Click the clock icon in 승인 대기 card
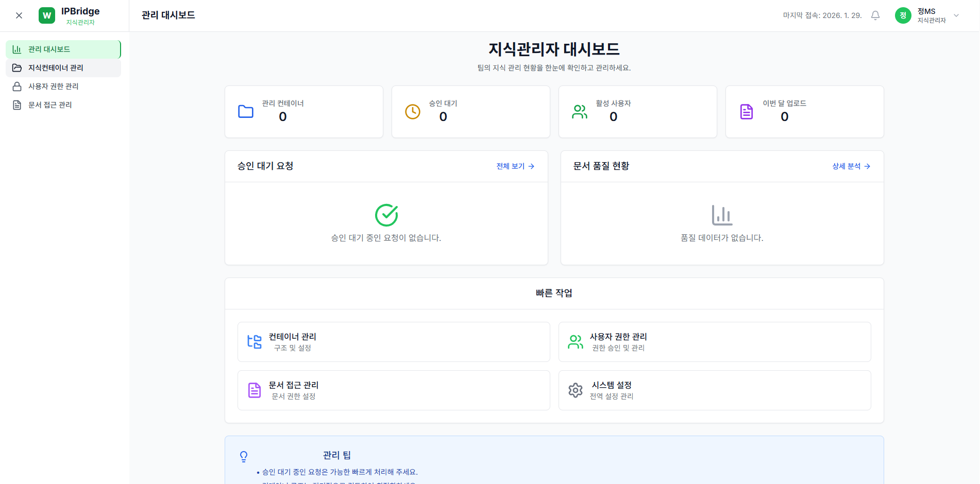The height and width of the screenshot is (484, 980). pos(412,112)
